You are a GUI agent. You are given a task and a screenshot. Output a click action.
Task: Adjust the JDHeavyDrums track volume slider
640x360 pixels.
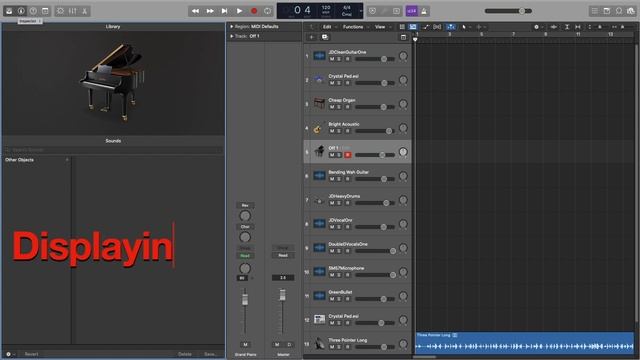point(375,203)
